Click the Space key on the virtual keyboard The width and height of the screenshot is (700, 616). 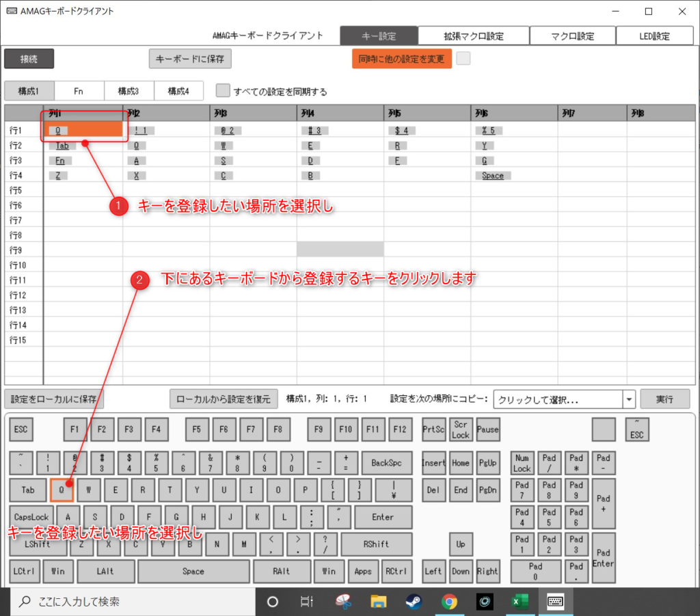point(193,572)
